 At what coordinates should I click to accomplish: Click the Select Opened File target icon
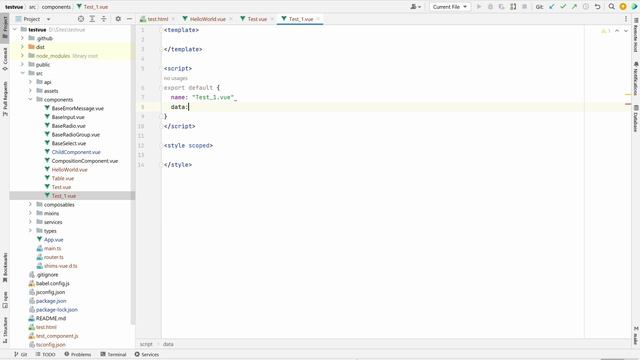pyautogui.click(x=81, y=19)
